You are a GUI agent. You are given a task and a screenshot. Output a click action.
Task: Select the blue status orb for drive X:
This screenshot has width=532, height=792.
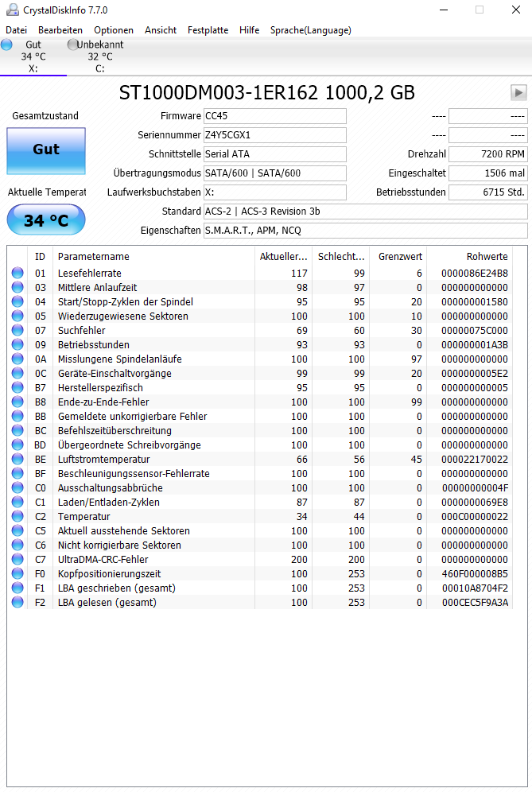[x=6, y=45]
